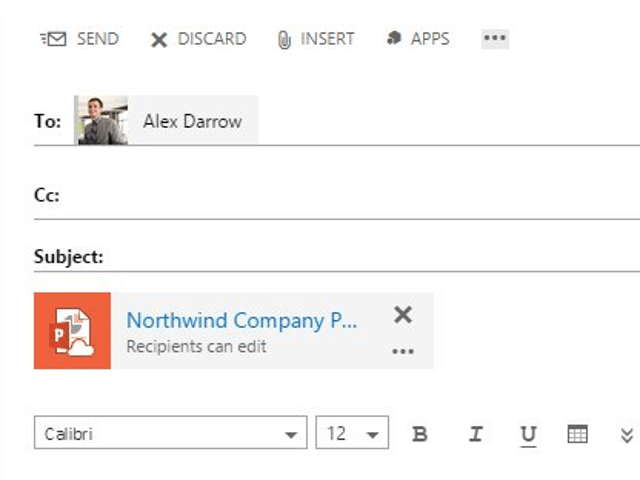Remove the Northwind Company attachment
The height and width of the screenshot is (480, 640).
(403, 315)
